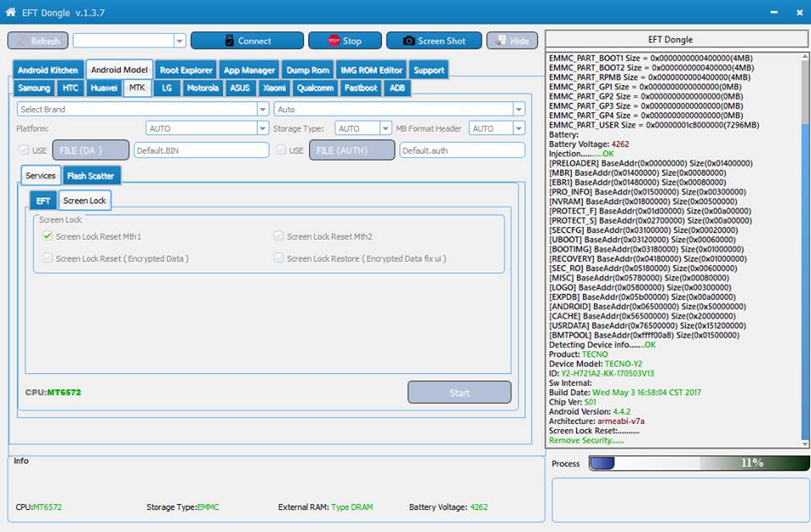Click the CPU:MT6572 label above Info
811x532 pixels.
pyautogui.click(x=52, y=393)
